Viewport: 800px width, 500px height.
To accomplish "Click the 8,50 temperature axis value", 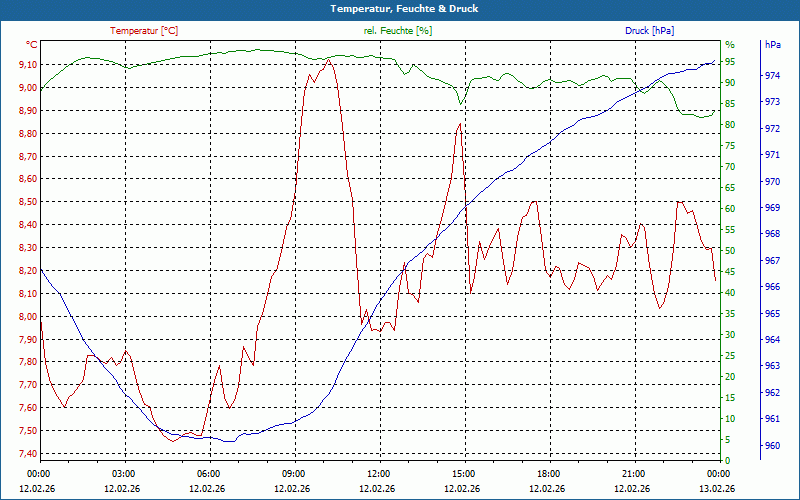I will 28,202.
